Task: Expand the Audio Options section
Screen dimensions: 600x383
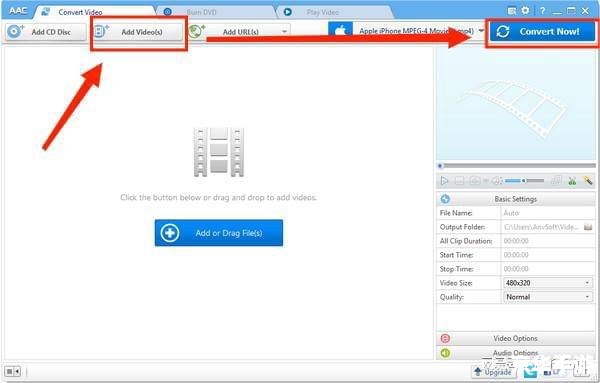Action: click(516, 353)
